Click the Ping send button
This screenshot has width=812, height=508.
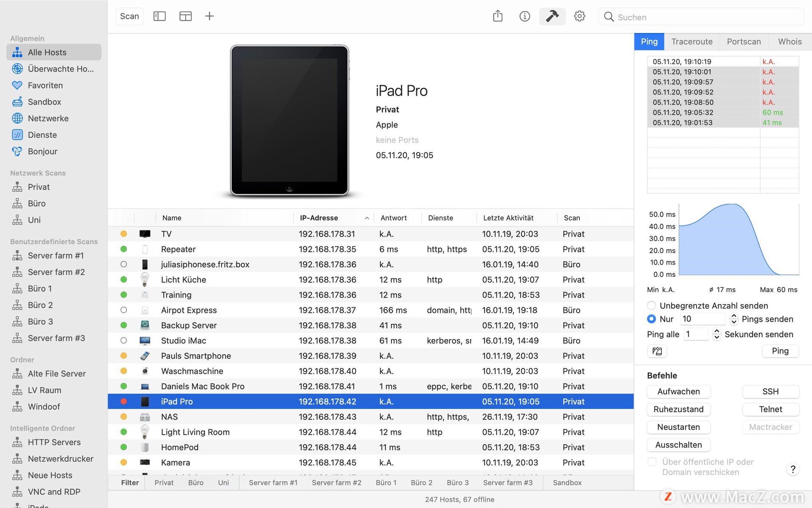click(x=780, y=351)
